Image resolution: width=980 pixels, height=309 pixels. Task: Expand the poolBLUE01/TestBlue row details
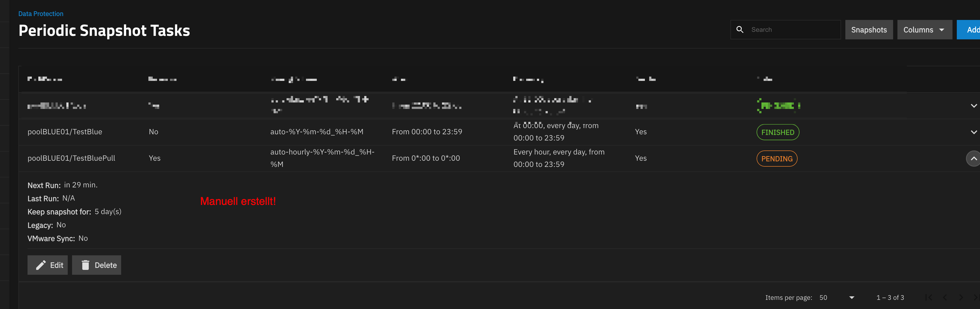pos(973,132)
